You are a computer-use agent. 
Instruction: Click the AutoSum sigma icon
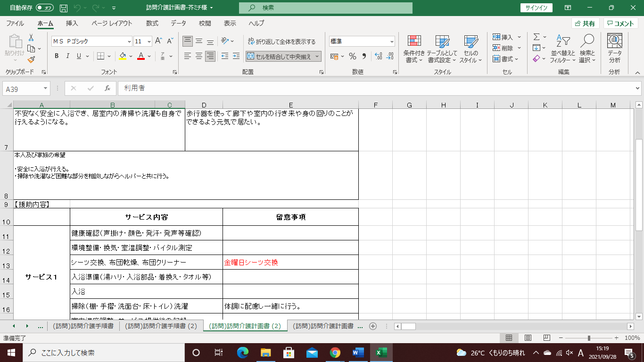537,37
